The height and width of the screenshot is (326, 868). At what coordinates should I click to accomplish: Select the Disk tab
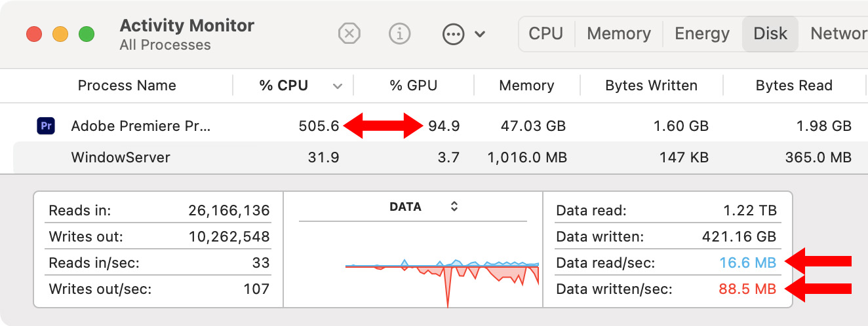click(770, 33)
